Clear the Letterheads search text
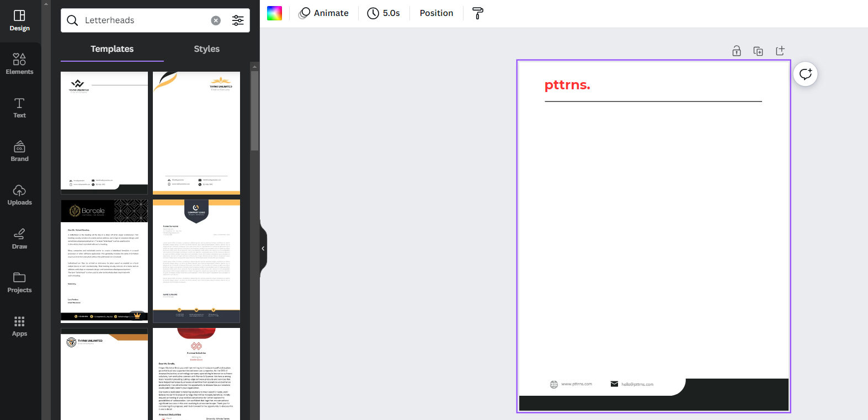868x420 pixels. [x=216, y=20]
